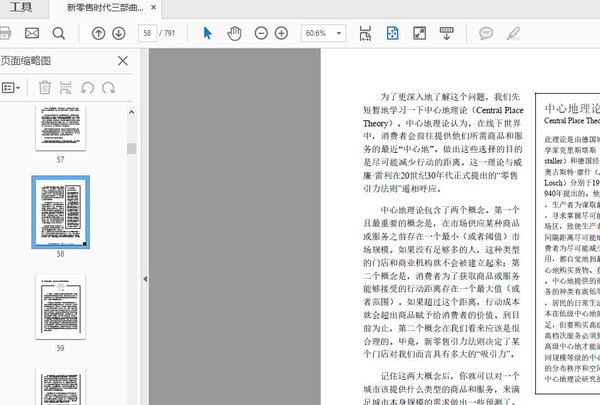Rotate page clockwise icon
The width and height of the screenshot is (600, 405).
click(x=109, y=88)
